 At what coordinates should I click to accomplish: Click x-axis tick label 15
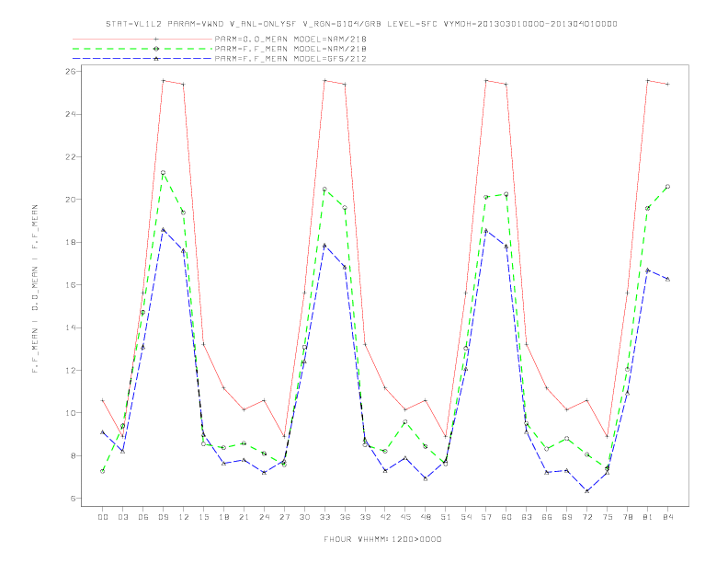(x=203, y=517)
